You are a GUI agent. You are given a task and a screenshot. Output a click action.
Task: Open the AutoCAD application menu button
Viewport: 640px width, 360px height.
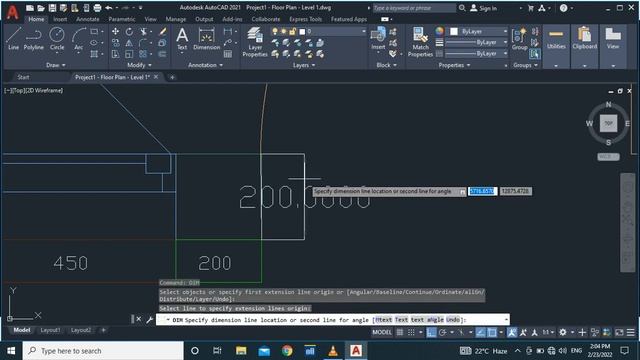tap(13, 13)
